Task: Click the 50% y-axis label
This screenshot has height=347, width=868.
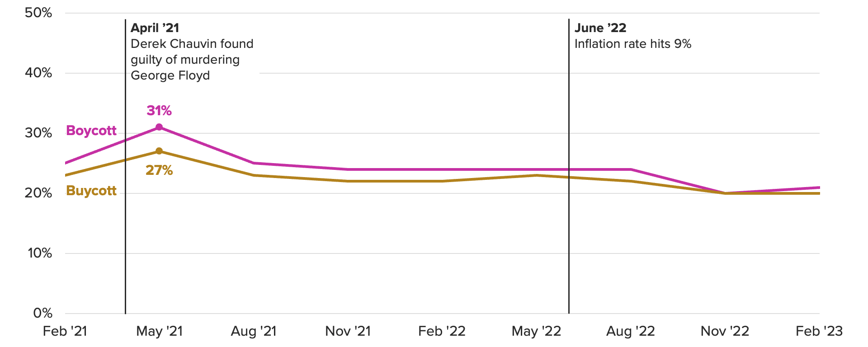Action: point(38,13)
